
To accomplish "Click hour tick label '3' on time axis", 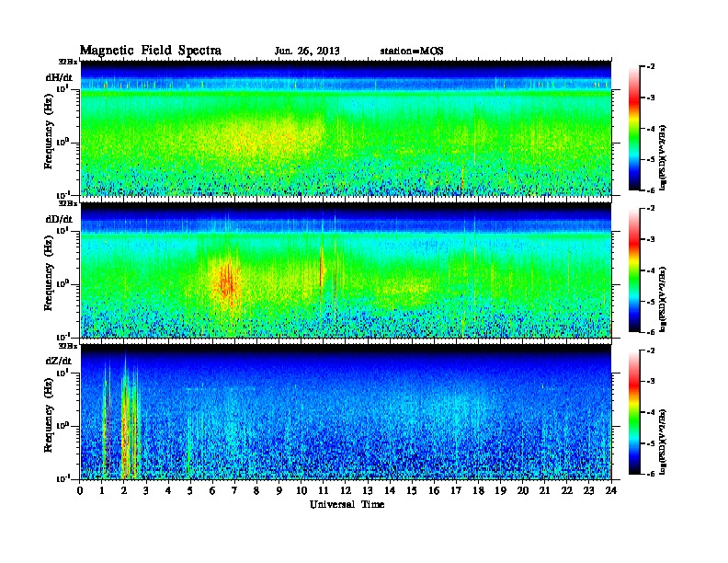I will coord(146,491).
